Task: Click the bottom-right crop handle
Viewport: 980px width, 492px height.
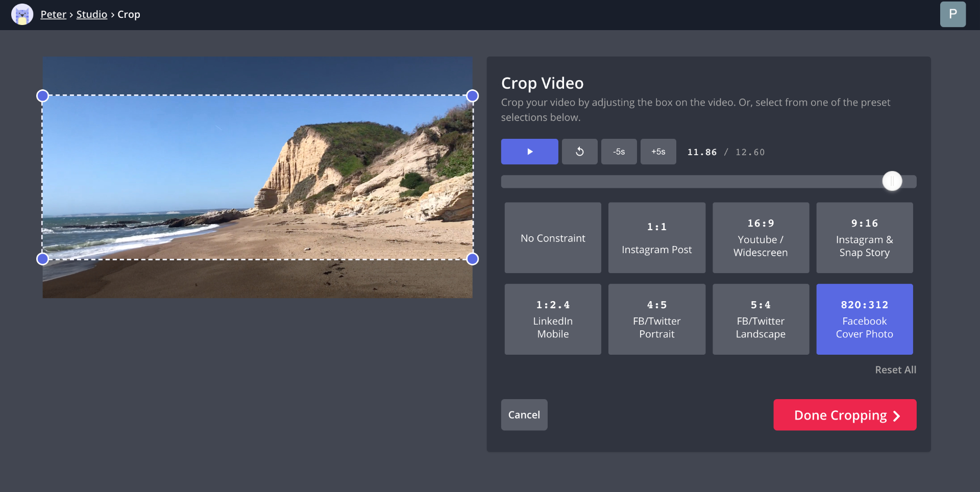Action: [473, 259]
